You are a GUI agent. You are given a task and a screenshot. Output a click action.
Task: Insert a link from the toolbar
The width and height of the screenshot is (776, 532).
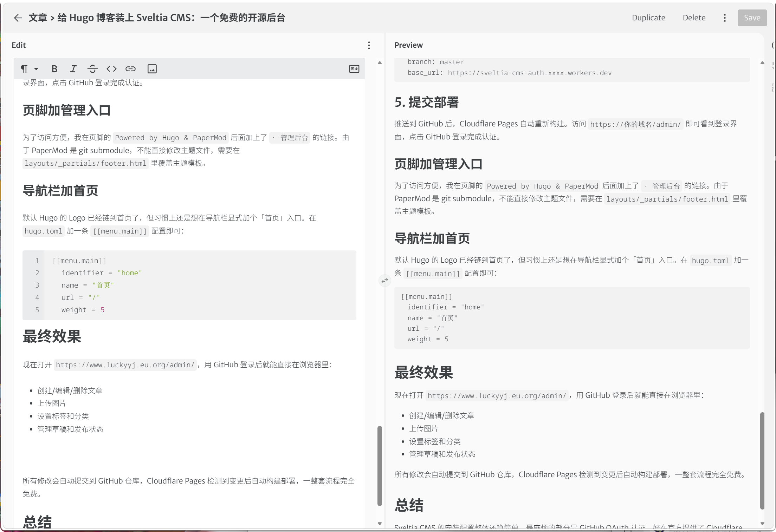pyautogui.click(x=130, y=69)
